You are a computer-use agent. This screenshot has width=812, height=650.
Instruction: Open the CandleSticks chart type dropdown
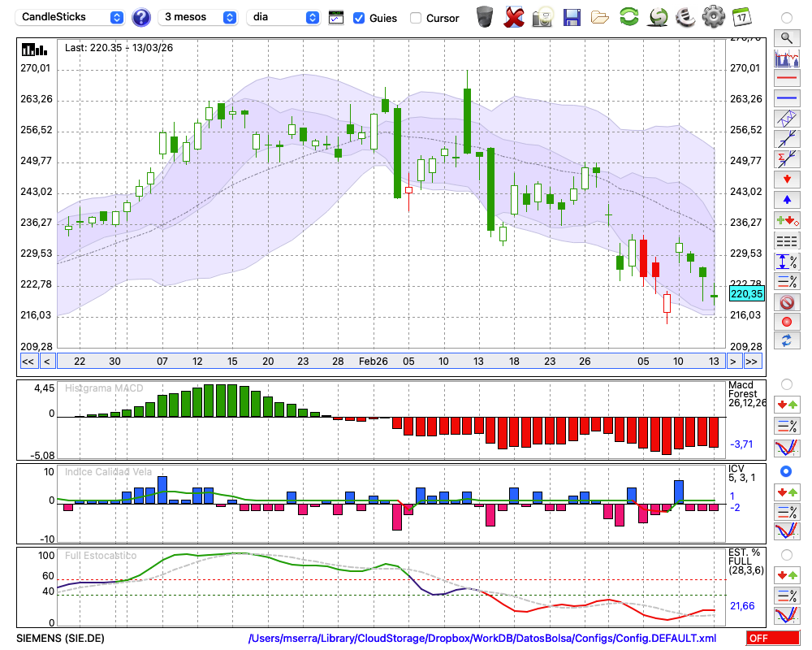coord(71,17)
